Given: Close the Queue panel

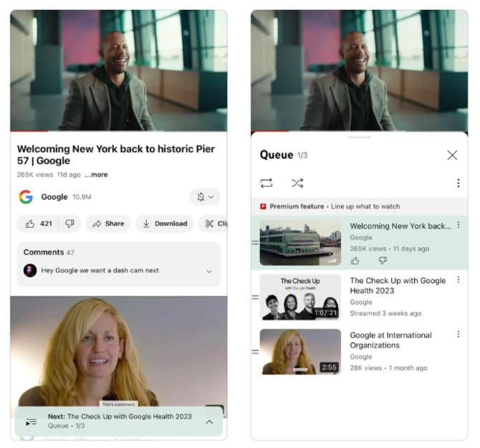Looking at the screenshot, I should pos(452,156).
